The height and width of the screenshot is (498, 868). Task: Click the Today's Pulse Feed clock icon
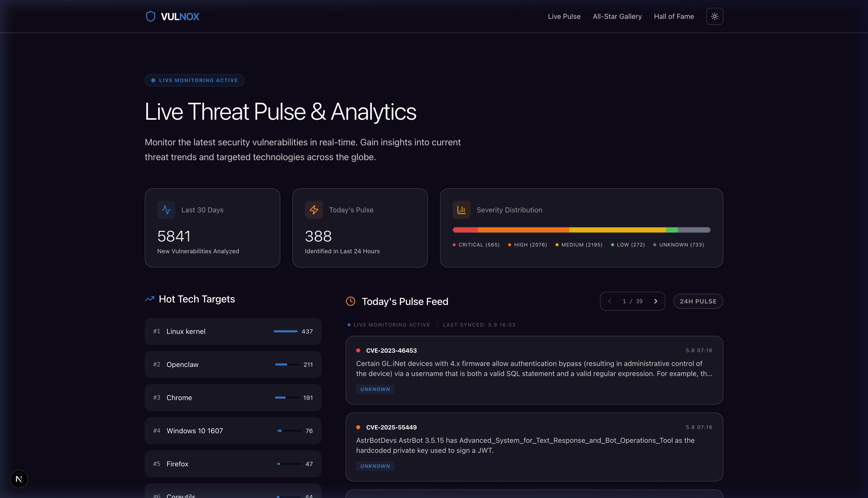point(350,301)
